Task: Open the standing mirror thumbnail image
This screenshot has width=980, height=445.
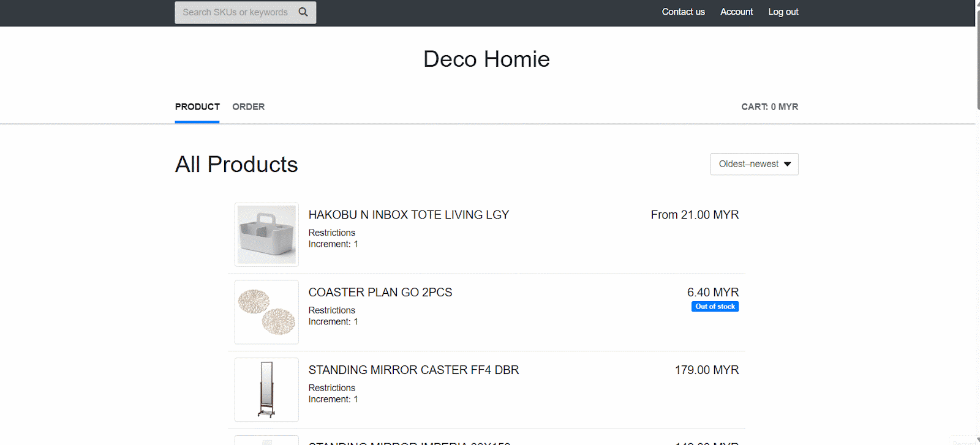Action: 266,390
